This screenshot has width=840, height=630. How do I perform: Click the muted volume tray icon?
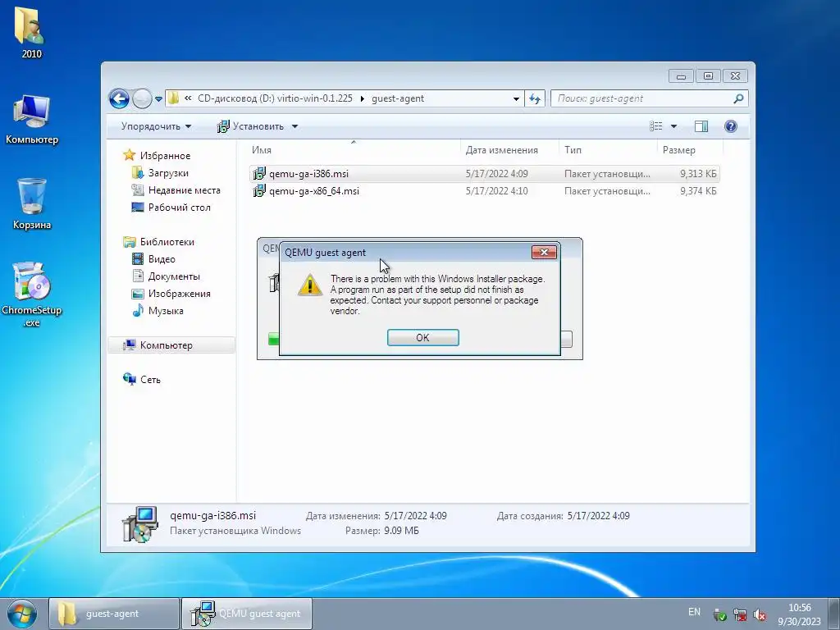click(759, 615)
